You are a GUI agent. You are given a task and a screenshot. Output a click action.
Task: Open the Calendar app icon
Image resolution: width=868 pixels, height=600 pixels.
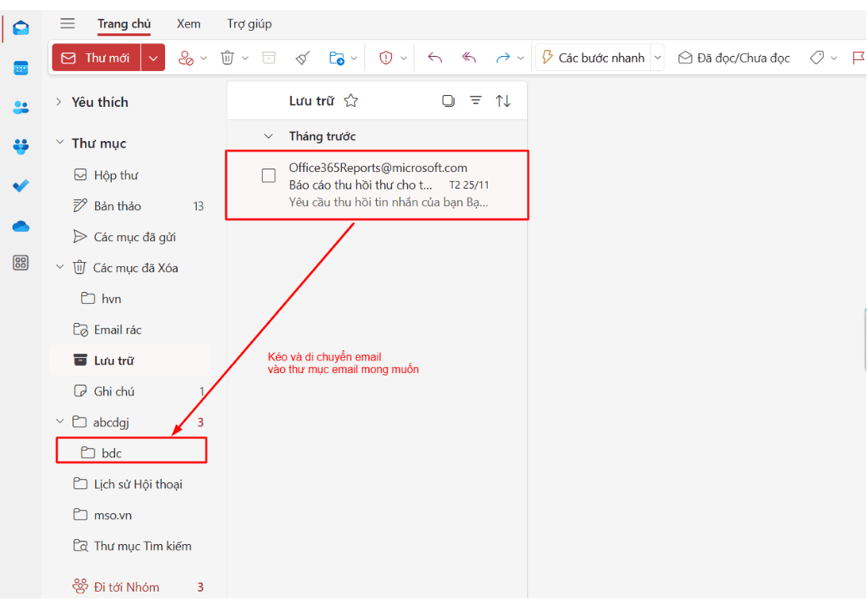pos(21,68)
